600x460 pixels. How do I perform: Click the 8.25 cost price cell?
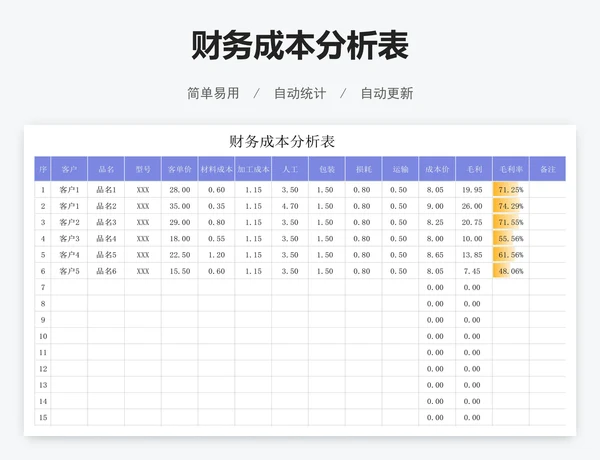(x=437, y=222)
